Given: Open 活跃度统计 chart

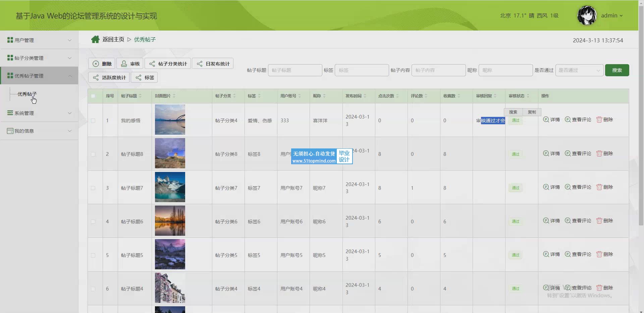Looking at the screenshot, I should [109, 77].
